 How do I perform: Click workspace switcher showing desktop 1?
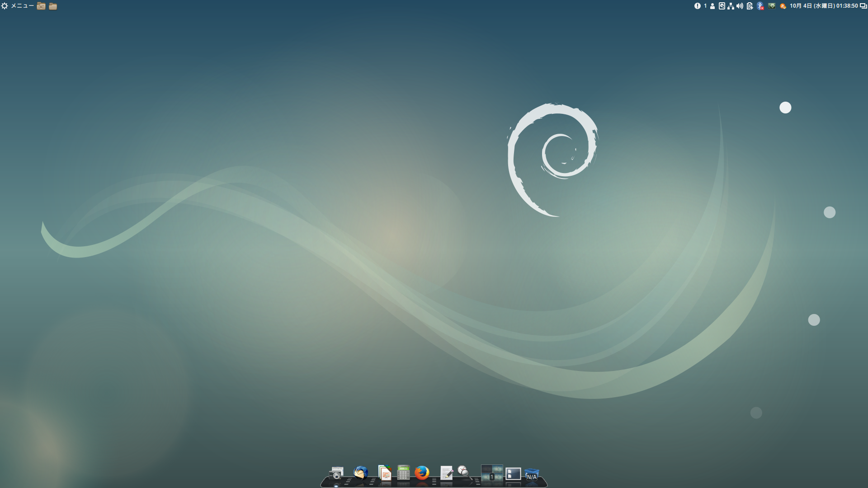click(492, 473)
